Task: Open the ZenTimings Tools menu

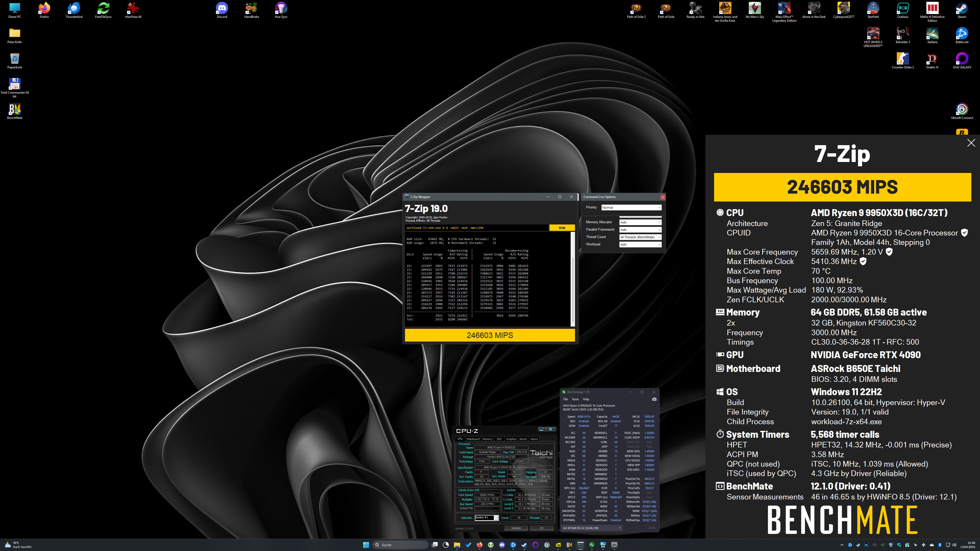Action: tap(575, 399)
